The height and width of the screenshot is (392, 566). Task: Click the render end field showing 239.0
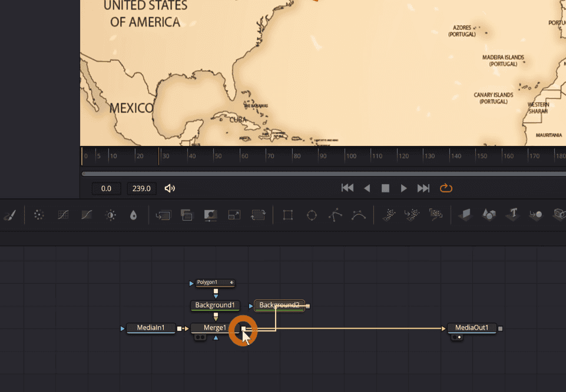point(141,188)
